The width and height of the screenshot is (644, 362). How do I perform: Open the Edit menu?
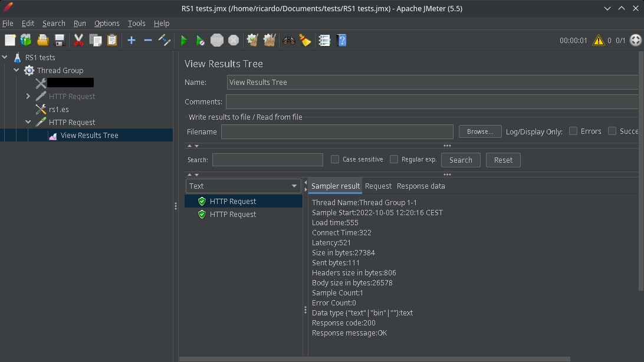[28, 24]
